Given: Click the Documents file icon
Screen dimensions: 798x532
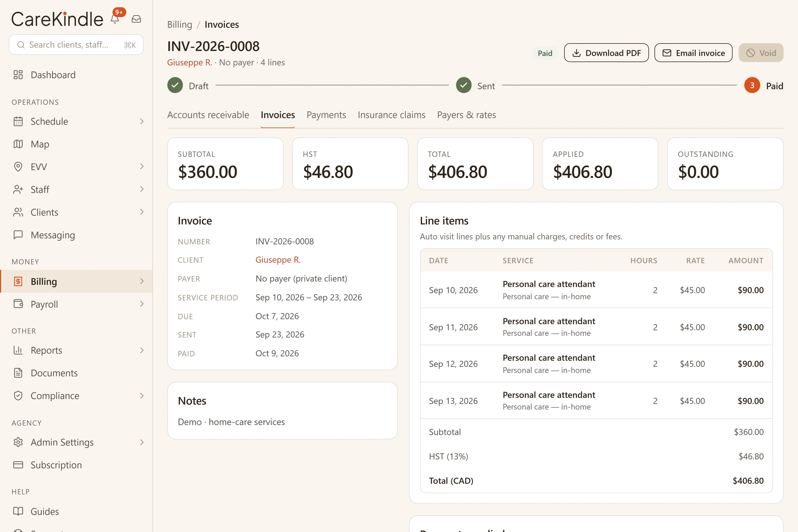Looking at the screenshot, I should pyautogui.click(x=18, y=373).
